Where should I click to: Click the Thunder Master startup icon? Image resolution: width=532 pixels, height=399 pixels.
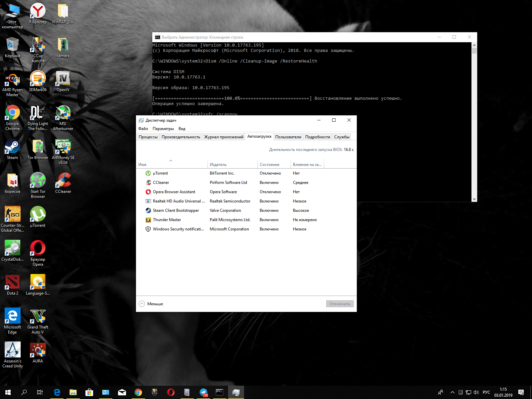click(x=148, y=220)
